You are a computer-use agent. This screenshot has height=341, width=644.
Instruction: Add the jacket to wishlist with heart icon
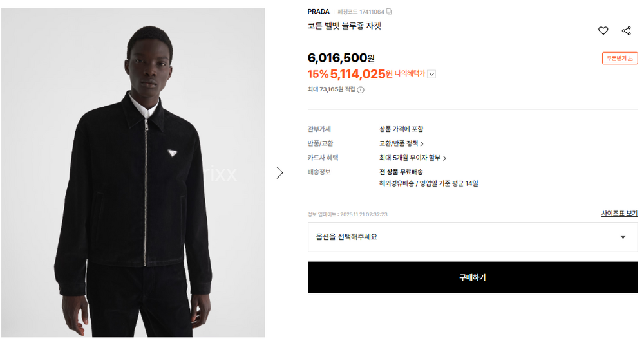click(x=603, y=30)
